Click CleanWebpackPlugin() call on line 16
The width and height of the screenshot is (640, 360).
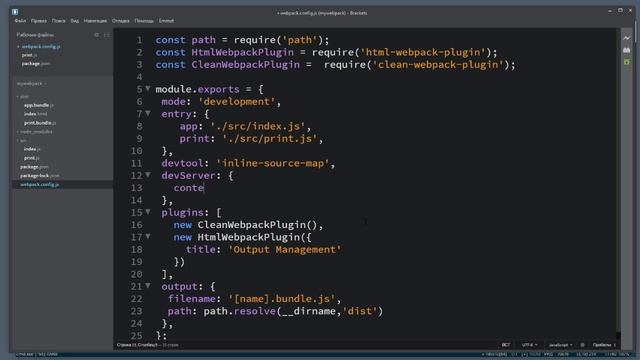pos(258,225)
